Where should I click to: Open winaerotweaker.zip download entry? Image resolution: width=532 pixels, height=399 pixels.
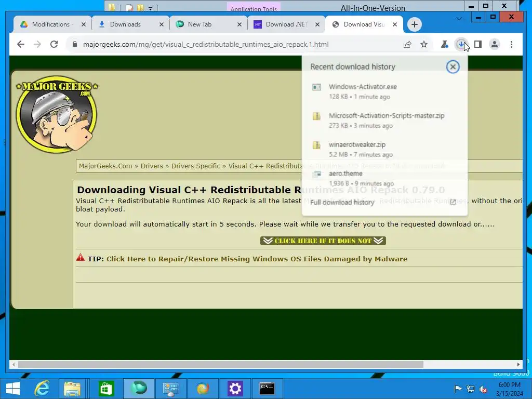(384, 149)
